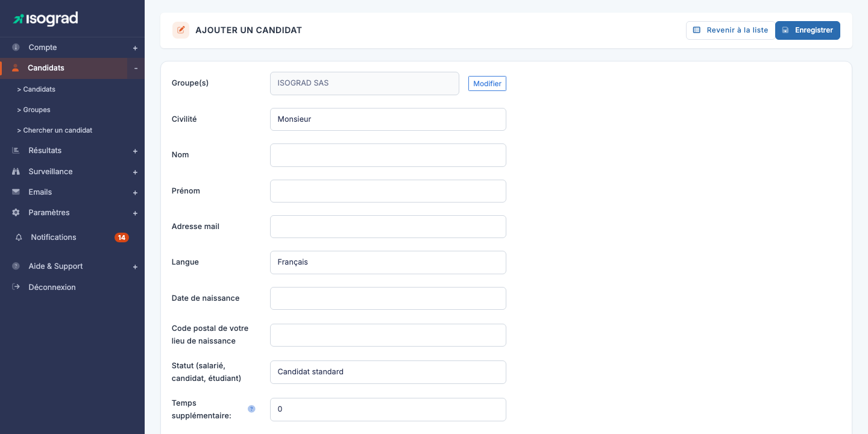Click the Nom input field
The height and width of the screenshot is (434, 868).
tap(388, 155)
